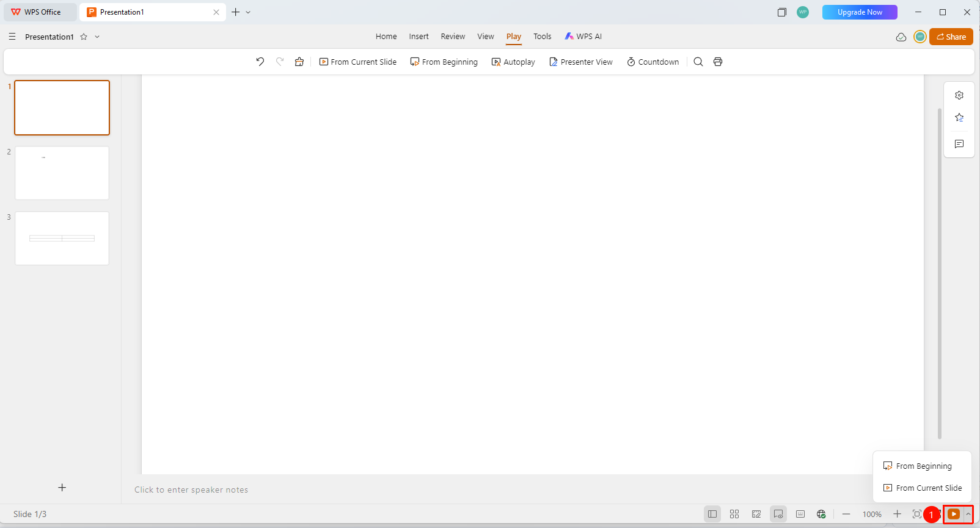The height and width of the screenshot is (528, 980).
Task: Toggle the reading view icon with eye
Action: (778, 514)
